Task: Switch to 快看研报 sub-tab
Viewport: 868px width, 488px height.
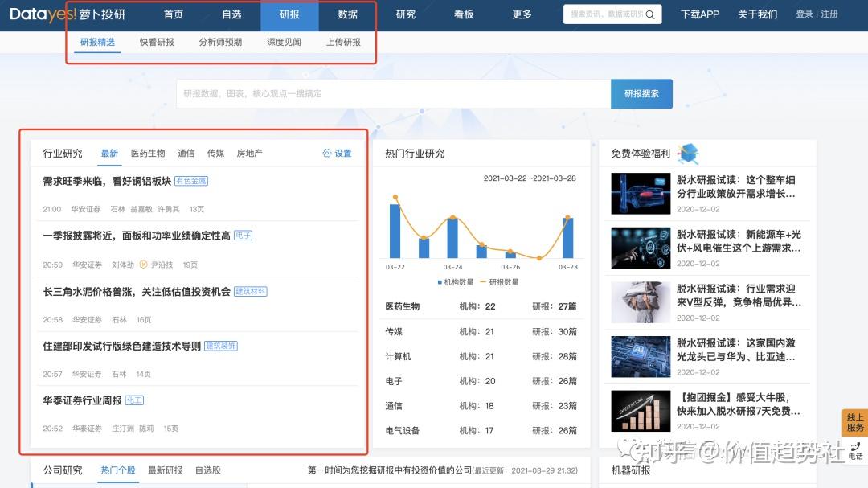Action: pos(157,42)
